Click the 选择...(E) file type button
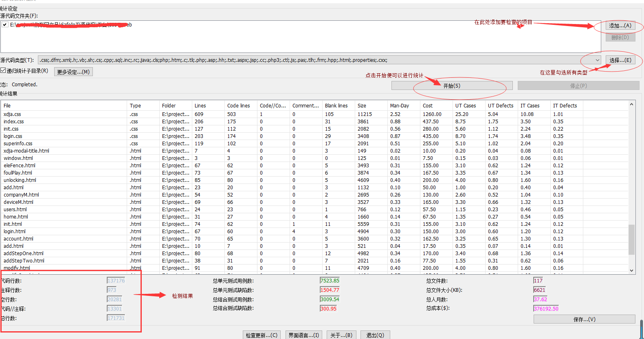Screen dimensions: 644x339 [x=620, y=60]
